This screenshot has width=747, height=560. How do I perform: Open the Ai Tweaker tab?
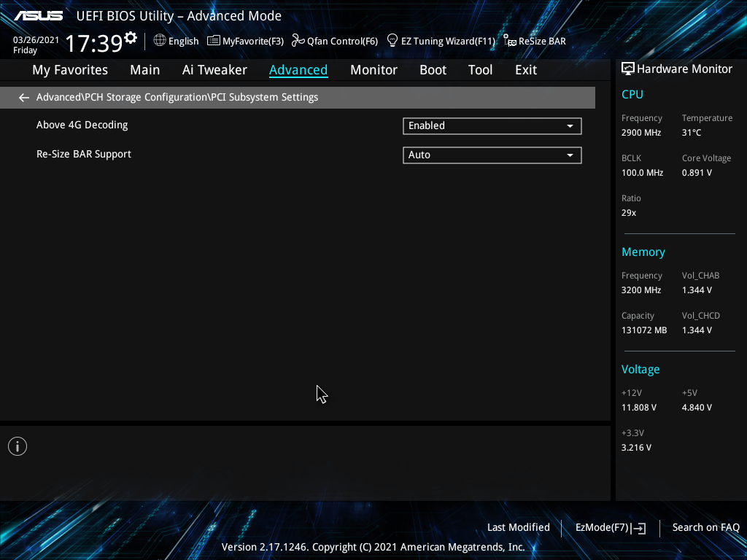[x=214, y=70]
